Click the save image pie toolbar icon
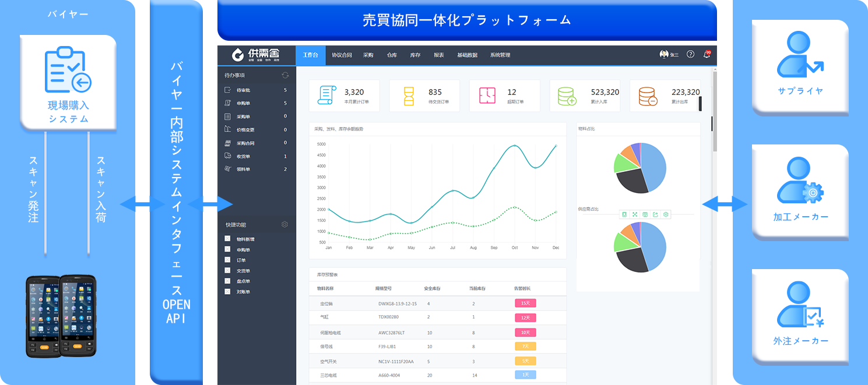 645,214
